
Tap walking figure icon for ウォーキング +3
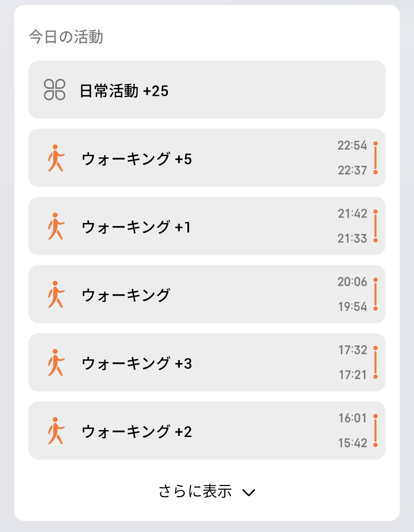(x=56, y=363)
